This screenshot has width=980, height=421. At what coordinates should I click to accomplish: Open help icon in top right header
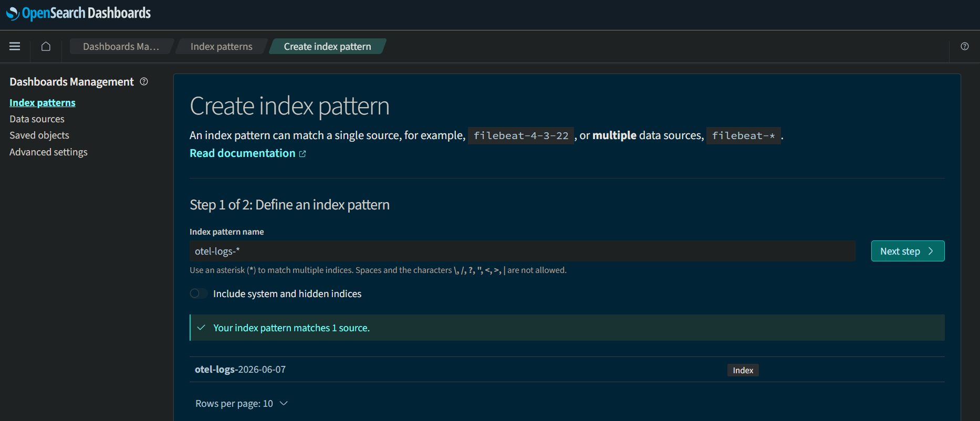pyautogui.click(x=965, y=46)
